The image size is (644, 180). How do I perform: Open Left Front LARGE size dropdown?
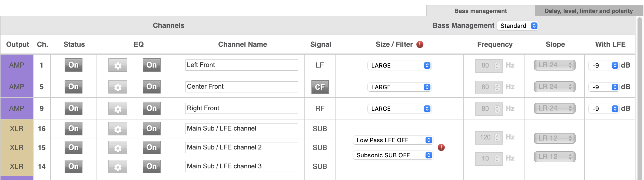point(399,65)
